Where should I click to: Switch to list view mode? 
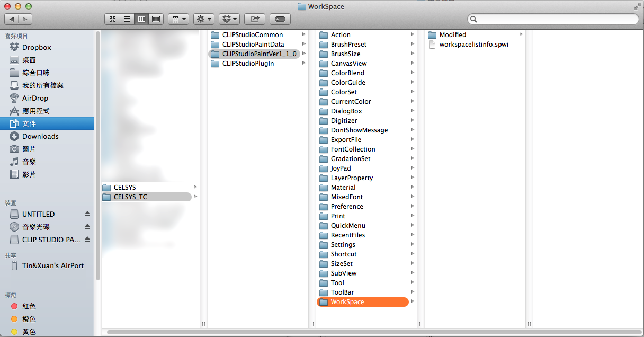127,19
